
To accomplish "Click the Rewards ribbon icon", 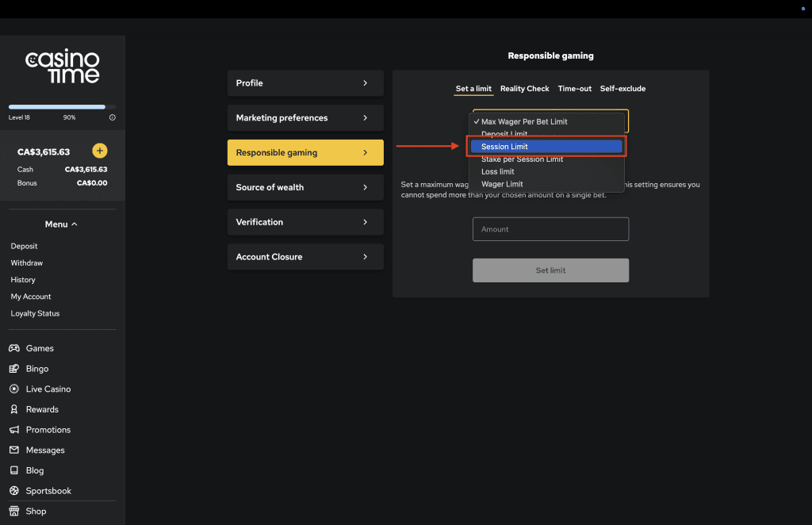I will (x=14, y=409).
